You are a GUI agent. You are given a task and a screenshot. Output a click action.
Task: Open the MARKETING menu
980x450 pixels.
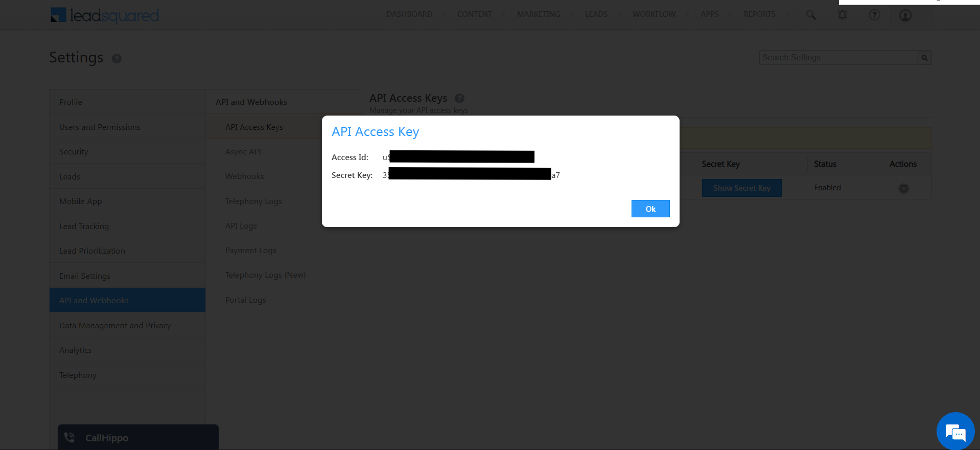click(x=539, y=14)
